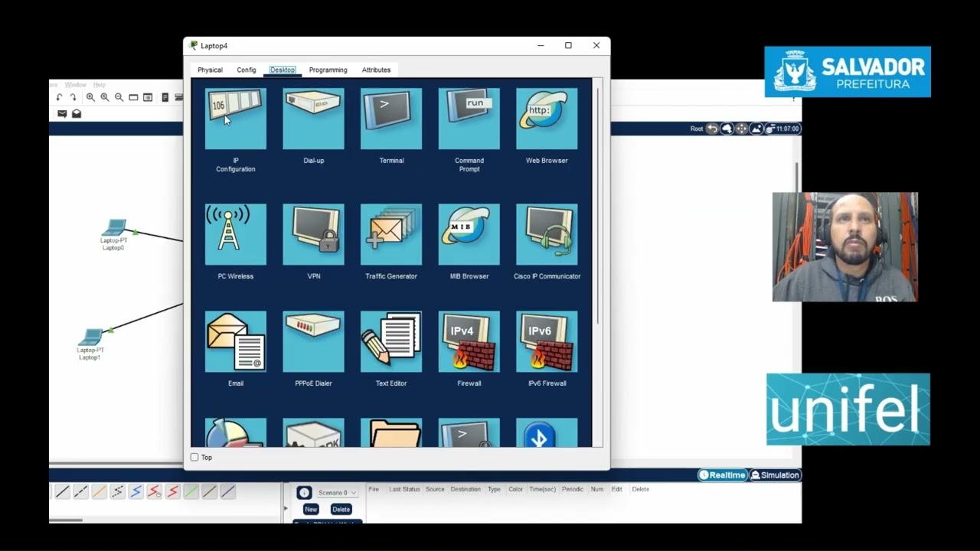980x551 pixels.
Task: Open the Help menu
Action: (100, 85)
